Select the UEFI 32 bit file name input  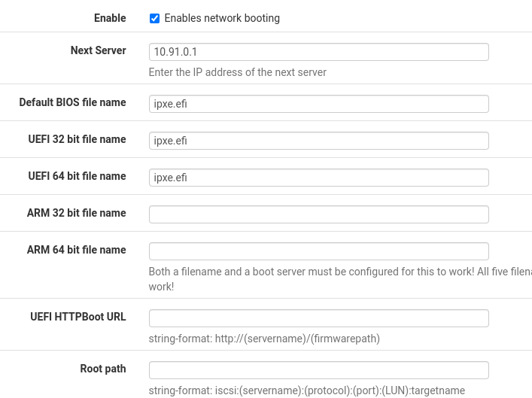click(x=318, y=141)
